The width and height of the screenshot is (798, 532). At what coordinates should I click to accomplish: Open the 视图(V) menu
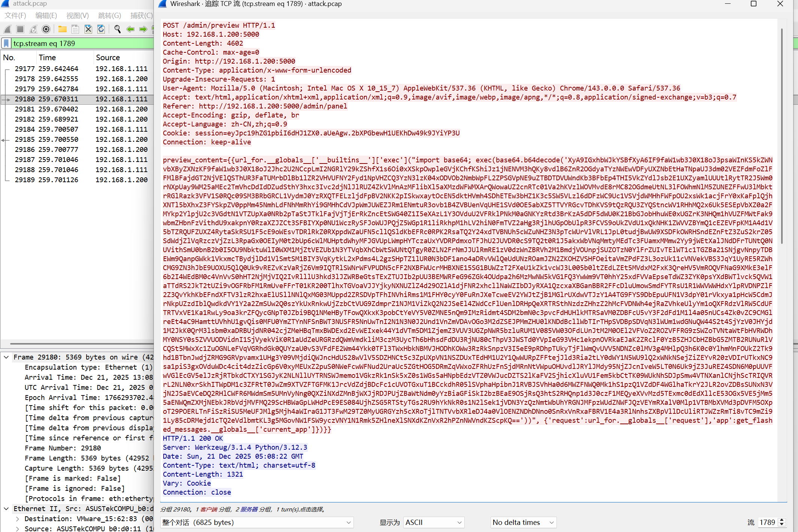click(78, 15)
